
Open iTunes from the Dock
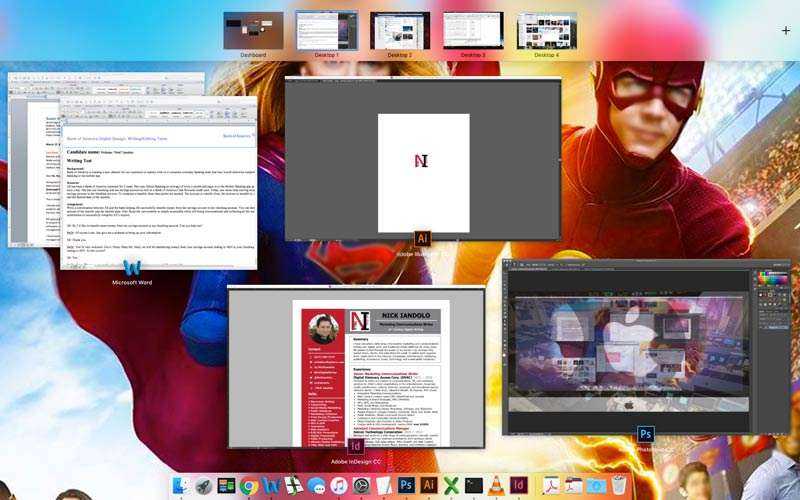339,485
